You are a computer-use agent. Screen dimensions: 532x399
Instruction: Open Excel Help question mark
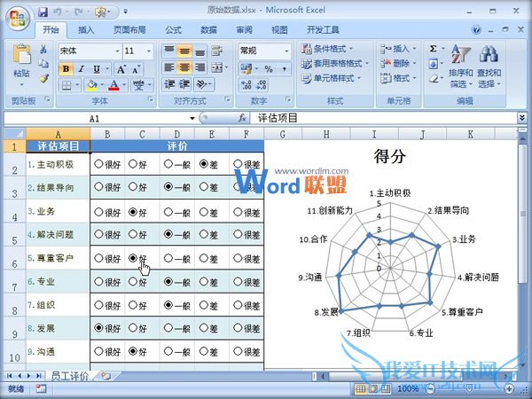tap(476, 30)
